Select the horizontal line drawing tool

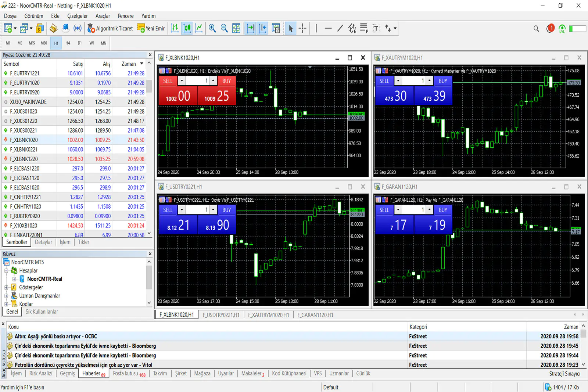coord(328,28)
